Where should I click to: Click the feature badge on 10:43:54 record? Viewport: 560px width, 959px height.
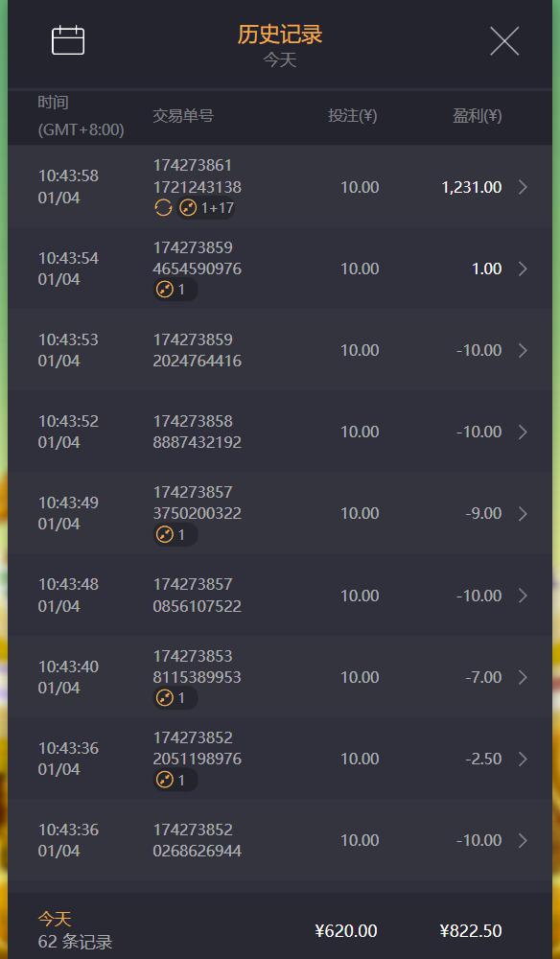point(175,290)
